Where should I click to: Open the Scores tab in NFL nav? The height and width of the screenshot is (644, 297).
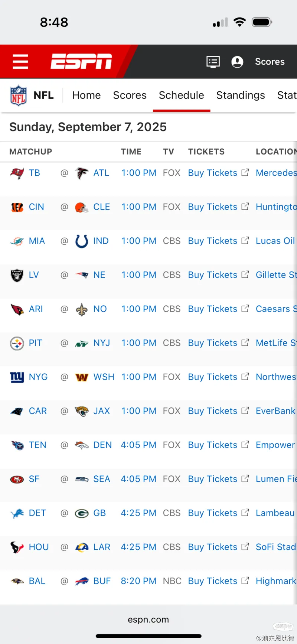[130, 95]
